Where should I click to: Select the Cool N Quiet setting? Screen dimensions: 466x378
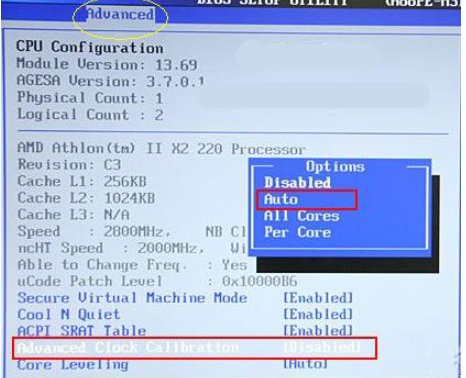69,314
